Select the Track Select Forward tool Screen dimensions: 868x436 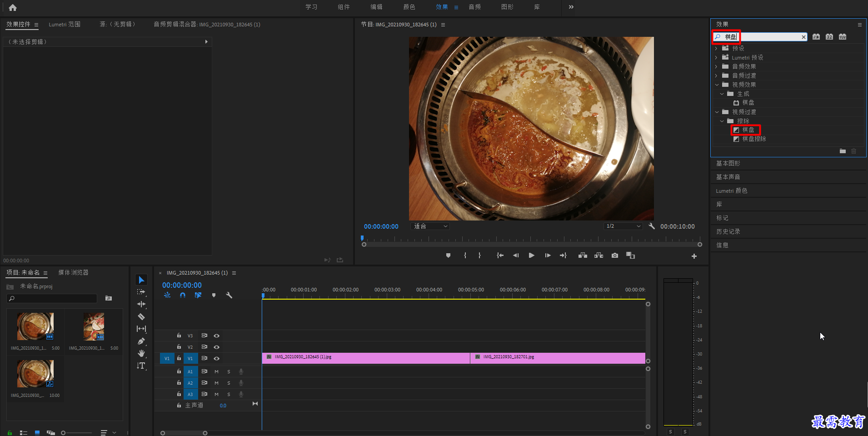tap(141, 292)
